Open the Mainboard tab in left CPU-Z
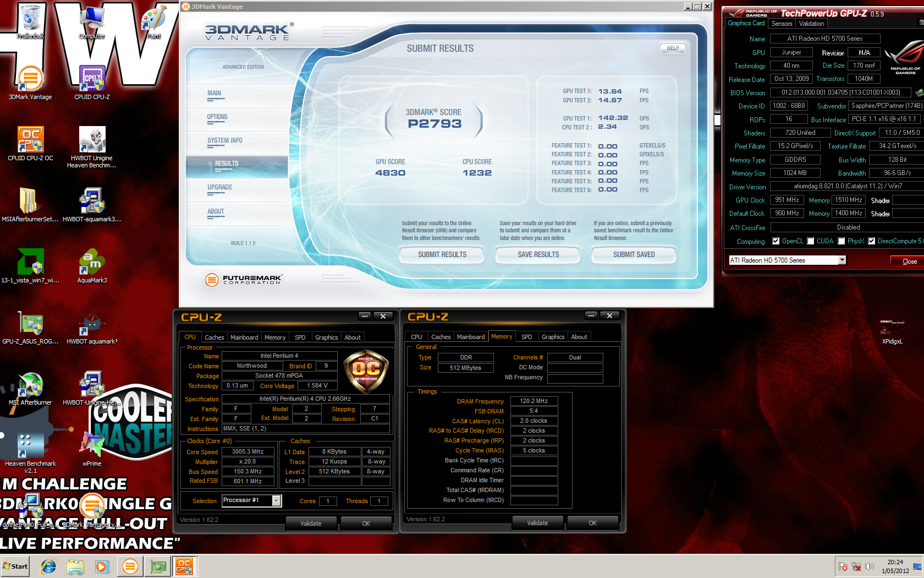This screenshot has width=924, height=578. pyautogui.click(x=244, y=337)
